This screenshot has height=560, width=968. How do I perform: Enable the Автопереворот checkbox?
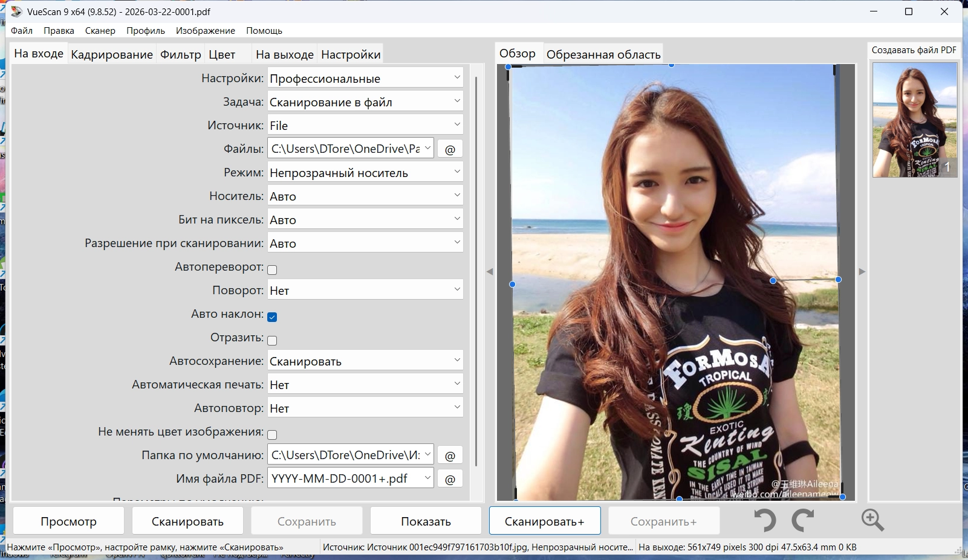click(x=272, y=270)
